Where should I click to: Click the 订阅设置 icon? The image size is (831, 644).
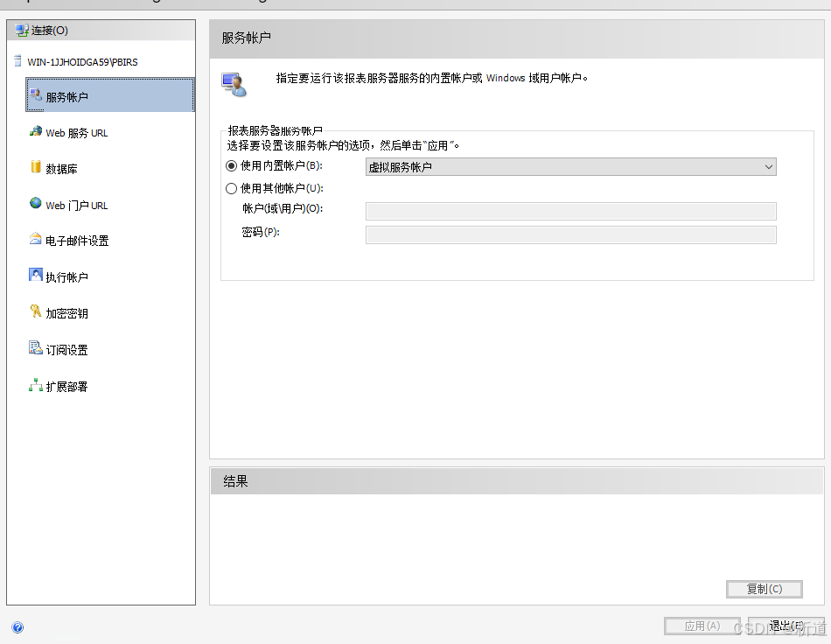pyautogui.click(x=35, y=348)
